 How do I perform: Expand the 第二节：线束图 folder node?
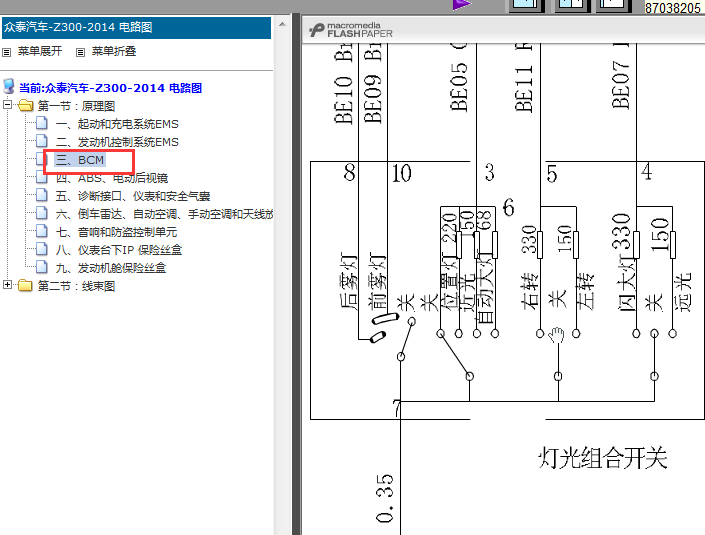click(x=7, y=285)
